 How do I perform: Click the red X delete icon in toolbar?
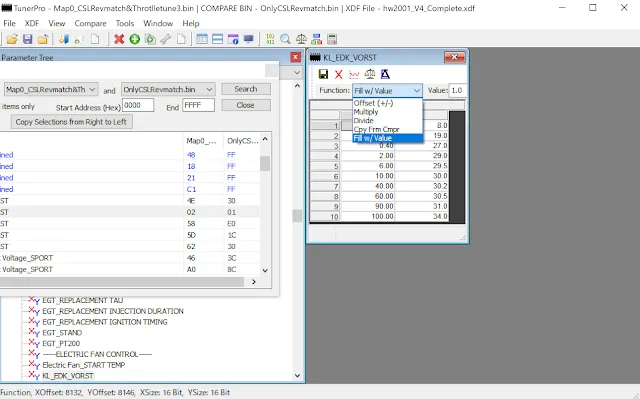pos(119,39)
